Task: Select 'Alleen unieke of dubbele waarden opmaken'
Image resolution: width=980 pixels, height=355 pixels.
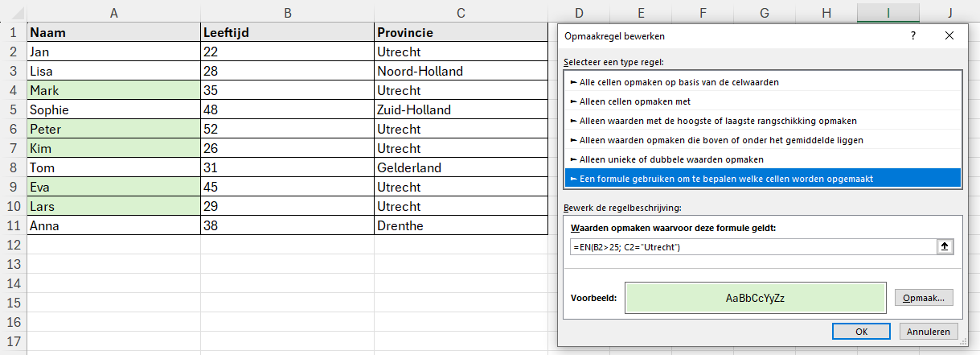Action: [671, 159]
